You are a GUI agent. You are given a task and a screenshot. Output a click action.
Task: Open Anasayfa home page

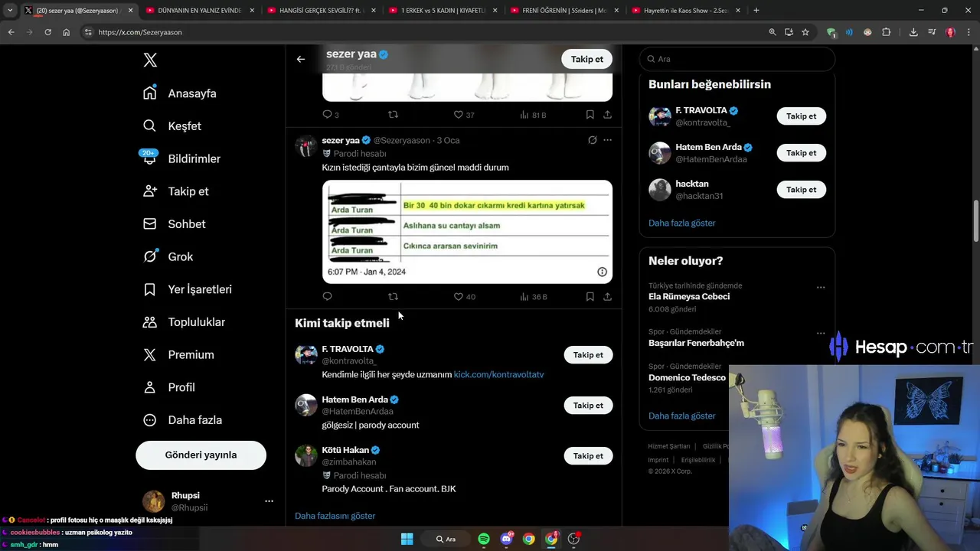pyautogui.click(x=180, y=93)
